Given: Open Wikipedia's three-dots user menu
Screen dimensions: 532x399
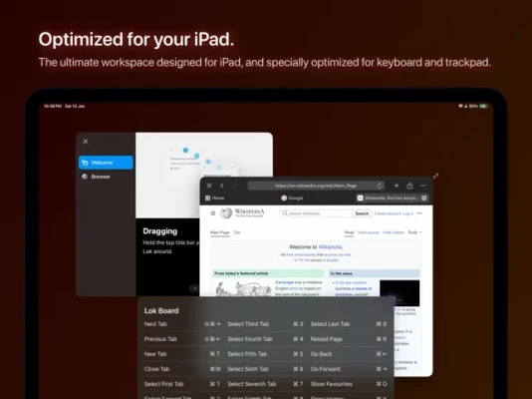Looking at the screenshot, I should tap(419, 213).
